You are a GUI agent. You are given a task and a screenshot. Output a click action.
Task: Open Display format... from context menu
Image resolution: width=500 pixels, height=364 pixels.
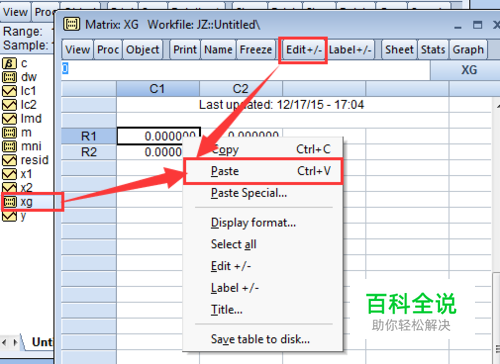(263, 222)
